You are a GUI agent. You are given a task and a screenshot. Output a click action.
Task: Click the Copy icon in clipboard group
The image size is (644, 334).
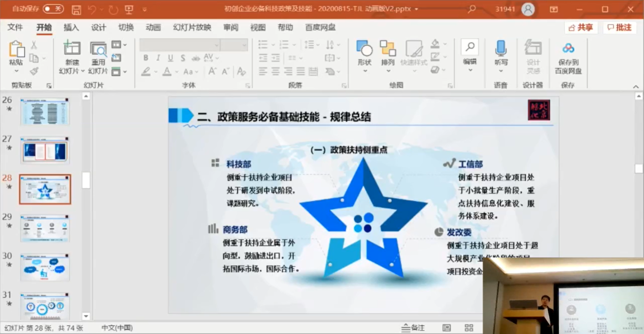(34, 58)
